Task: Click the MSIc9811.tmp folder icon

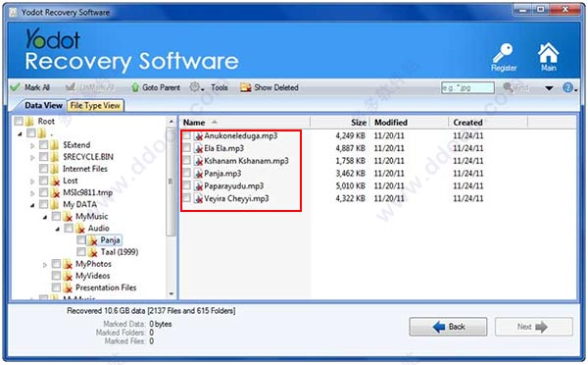Action: 55,193
